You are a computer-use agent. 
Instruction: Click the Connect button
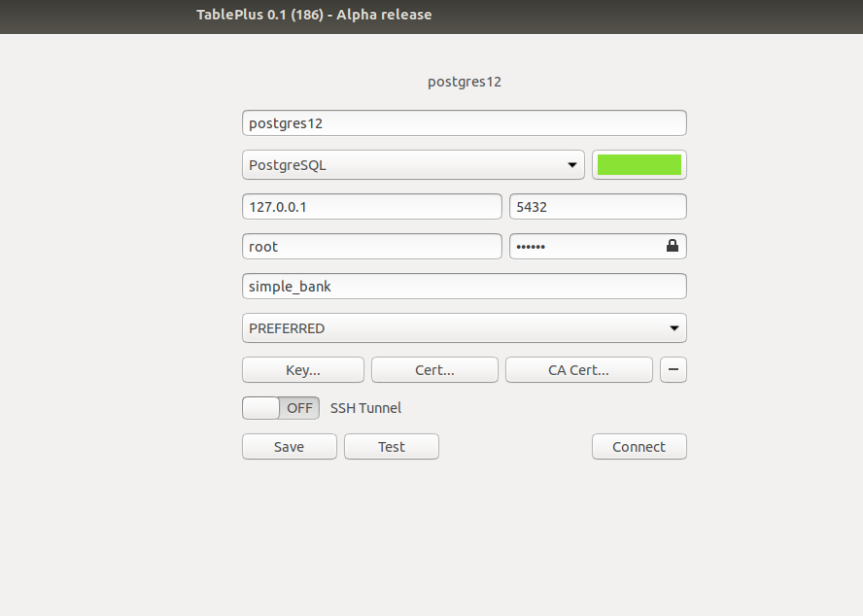click(639, 446)
